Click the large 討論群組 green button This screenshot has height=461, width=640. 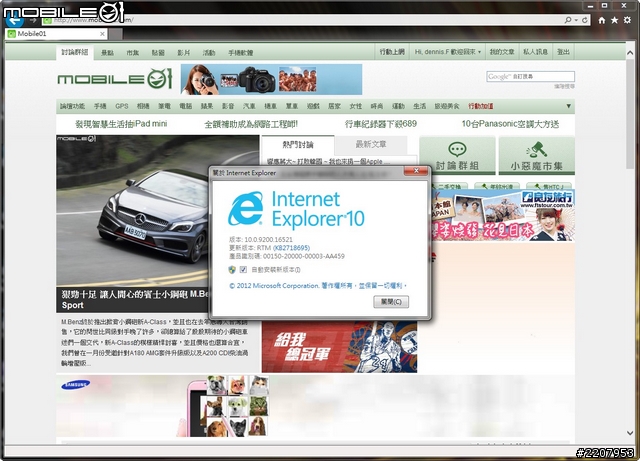(x=457, y=155)
